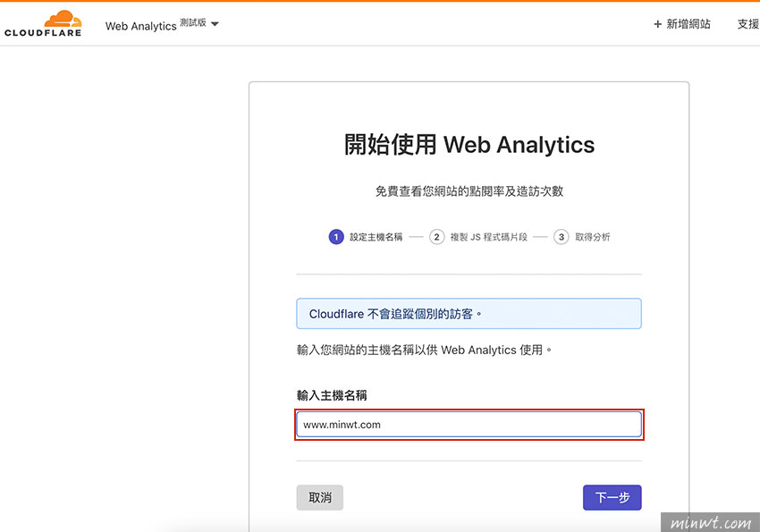Screen dimensions: 760x532
Task: Click the 取消 cancel button
Action: [x=320, y=498]
